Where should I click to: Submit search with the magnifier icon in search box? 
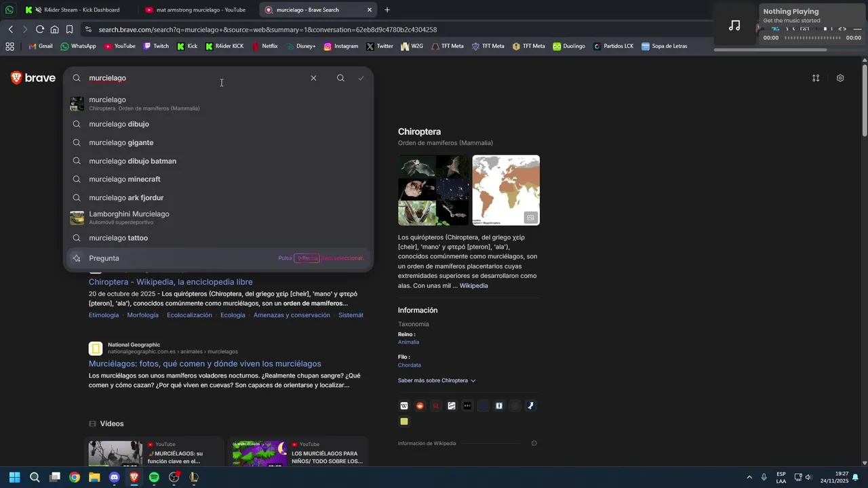[340, 78]
